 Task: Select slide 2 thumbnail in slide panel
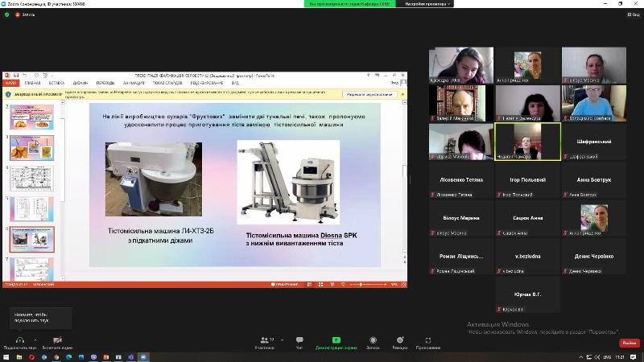point(31,117)
